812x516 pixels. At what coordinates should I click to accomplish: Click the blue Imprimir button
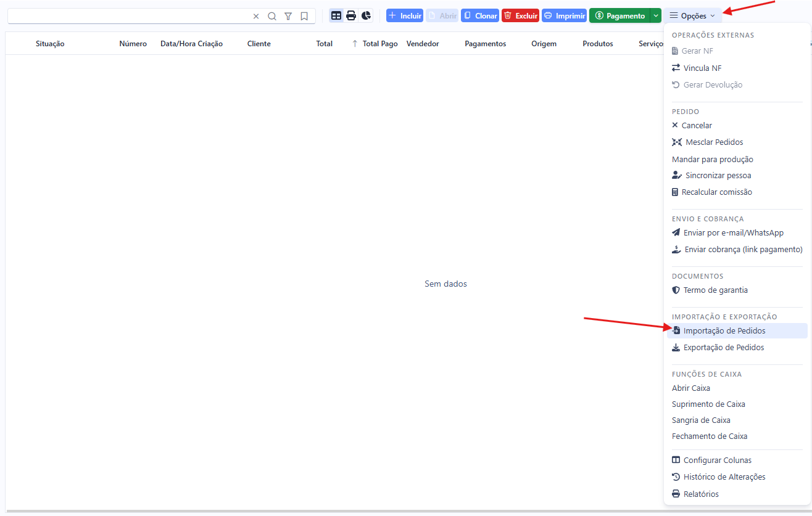coord(564,15)
